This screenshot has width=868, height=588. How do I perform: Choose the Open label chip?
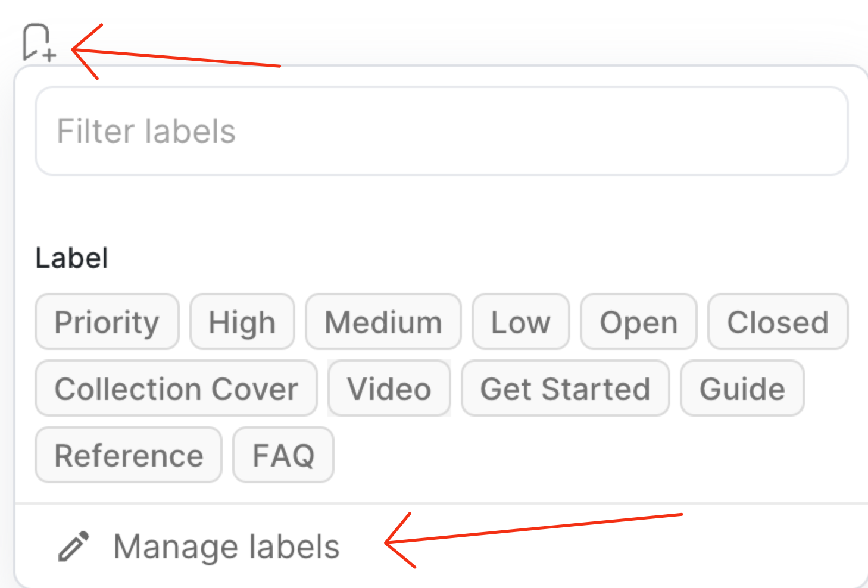click(x=638, y=322)
